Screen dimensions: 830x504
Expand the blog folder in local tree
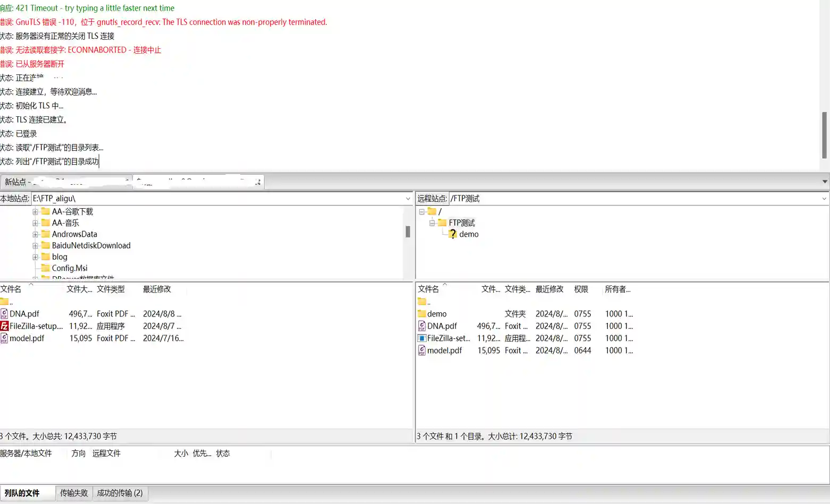coord(35,257)
